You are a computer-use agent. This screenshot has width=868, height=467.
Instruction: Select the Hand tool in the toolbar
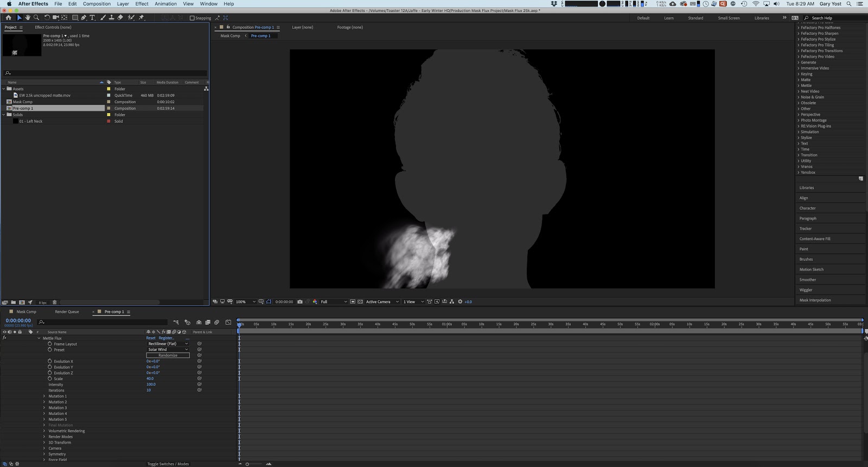click(28, 17)
